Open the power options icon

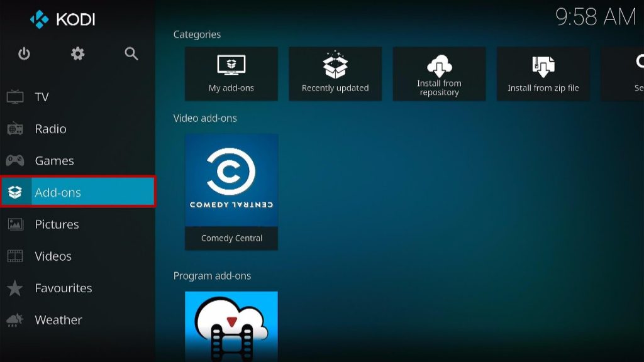25,54
